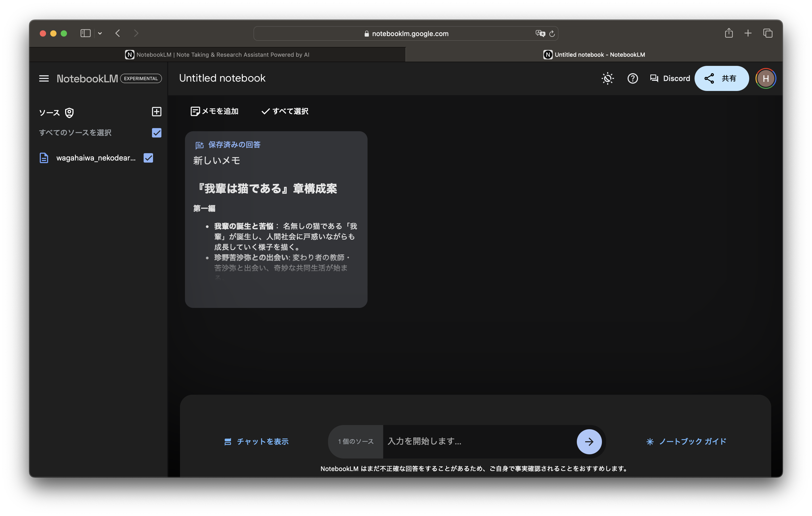Open the help question mark icon
The image size is (812, 516).
(632, 78)
